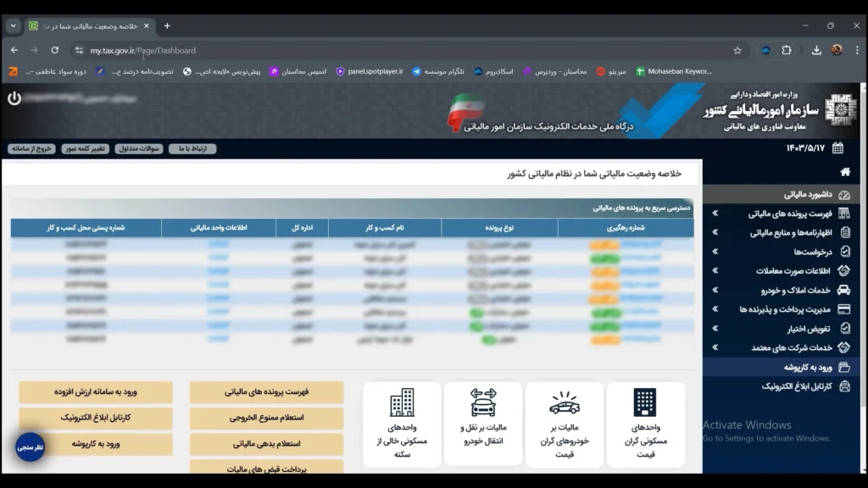Reload the page
Screen dimensions: 868x488
pos(55,50)
